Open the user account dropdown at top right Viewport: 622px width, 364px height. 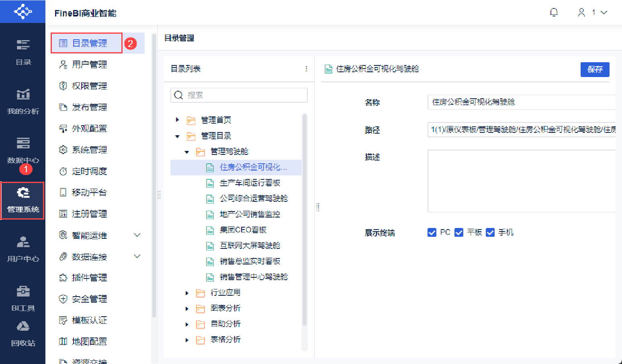pos(593,12)
